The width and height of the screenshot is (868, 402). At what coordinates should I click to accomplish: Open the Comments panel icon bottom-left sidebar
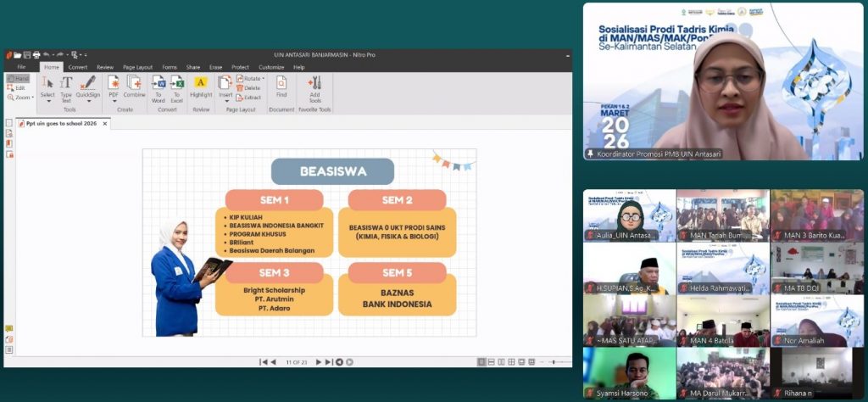[x=8, y=329]
